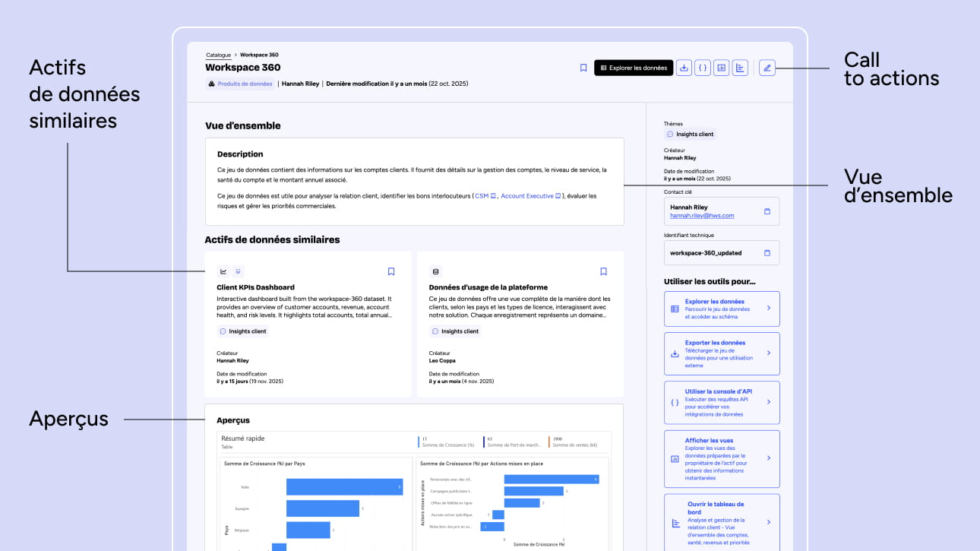Image resolution: width=980 pixels, height=551 pixels.
Task: Open API console curly braces icon
Action: [703, 68]
